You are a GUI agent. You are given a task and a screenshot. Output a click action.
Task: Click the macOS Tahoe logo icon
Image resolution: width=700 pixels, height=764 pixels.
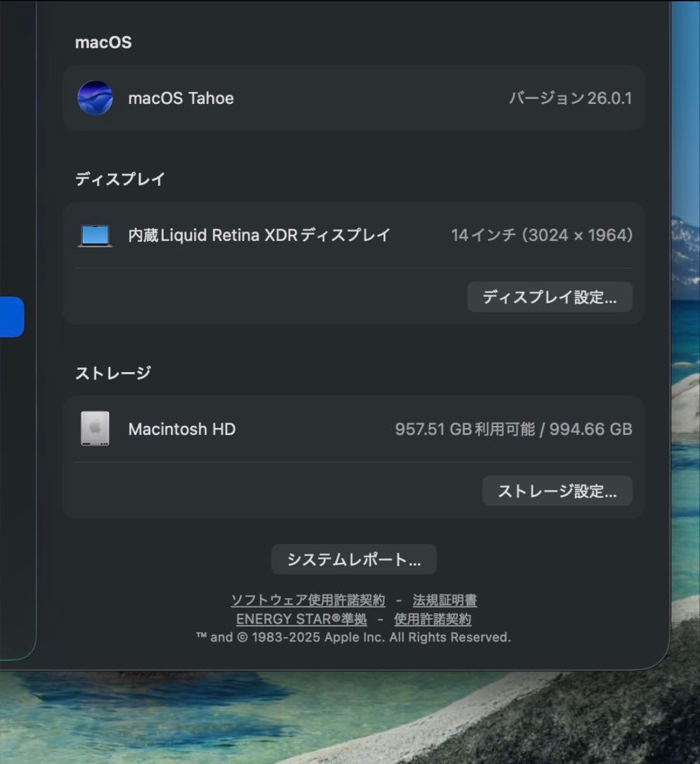click(x=95, y=98)
